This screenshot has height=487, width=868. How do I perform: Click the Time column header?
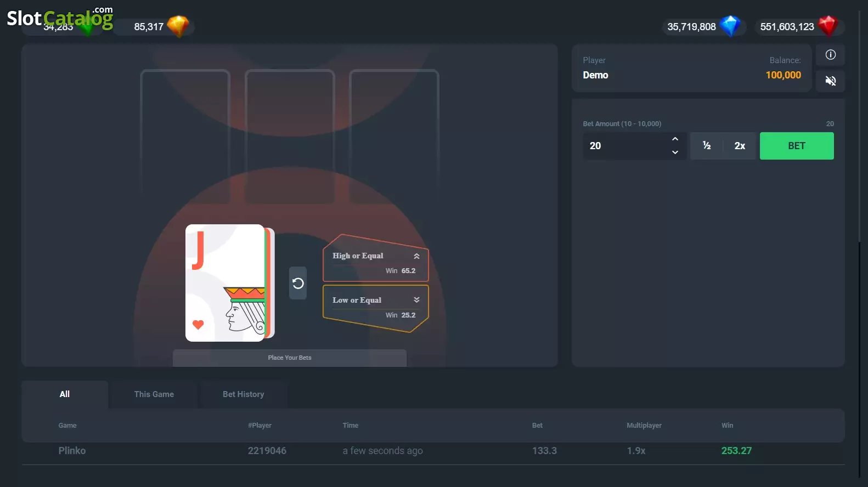[x=351, y=426]
